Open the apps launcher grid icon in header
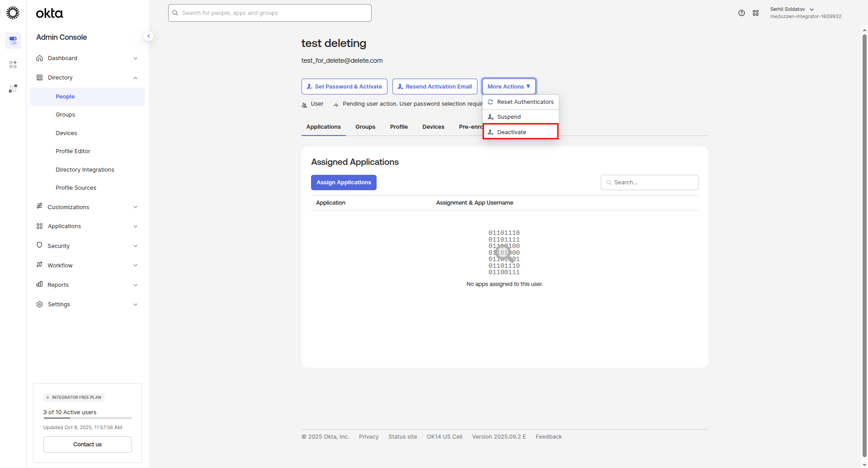This screenshot has width=868, height=468. [x=755, y=13]
